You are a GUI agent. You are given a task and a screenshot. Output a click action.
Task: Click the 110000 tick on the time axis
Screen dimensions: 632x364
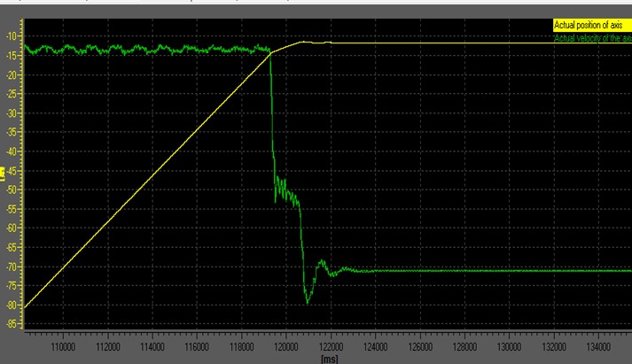click(x=63, y=349)
